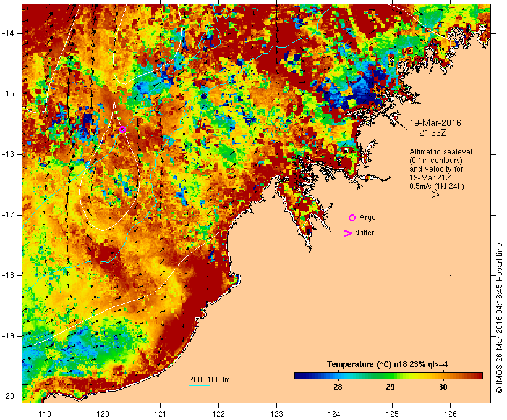Click the "(0.1m contours)" text
Image resolution: width=507 pixels, height=420 pixels.
tap(436, 161)
